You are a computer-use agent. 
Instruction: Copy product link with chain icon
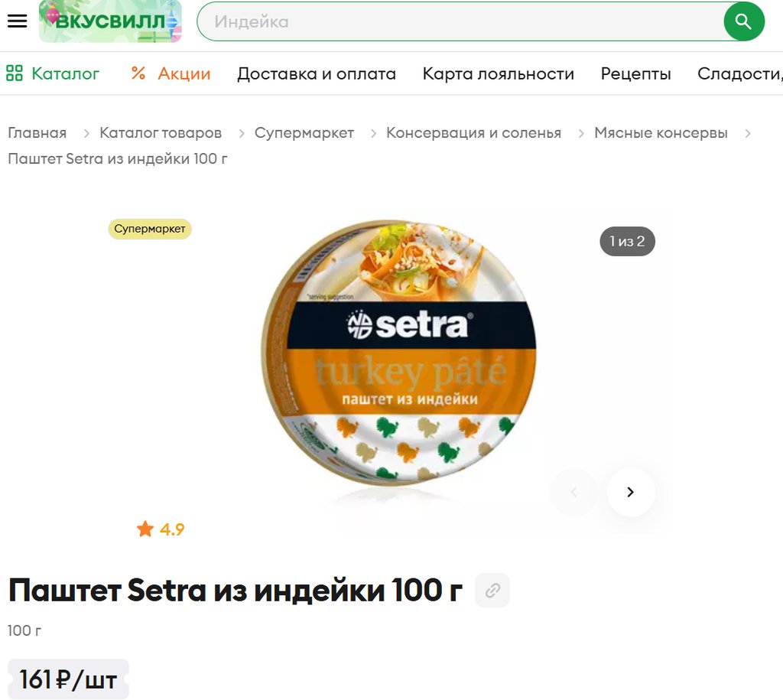[x=492, y=590]
